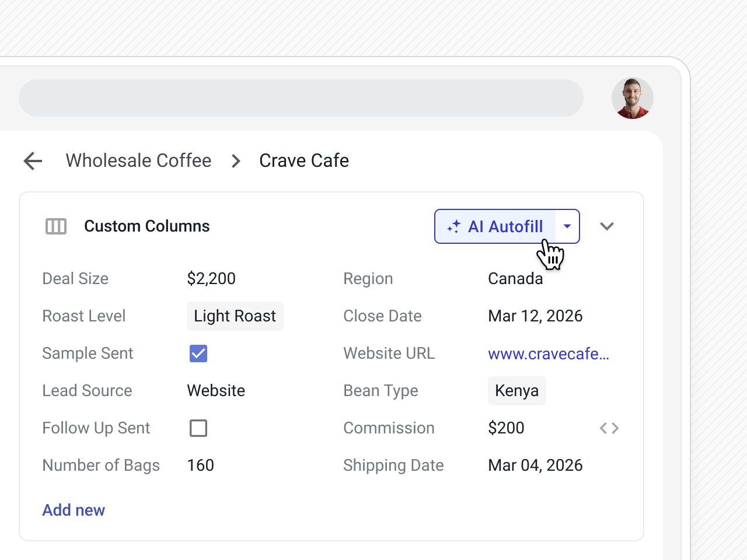Select the Crave Cafe breadcrumb
The image size is (747, 560).
(x=304, y=161)
